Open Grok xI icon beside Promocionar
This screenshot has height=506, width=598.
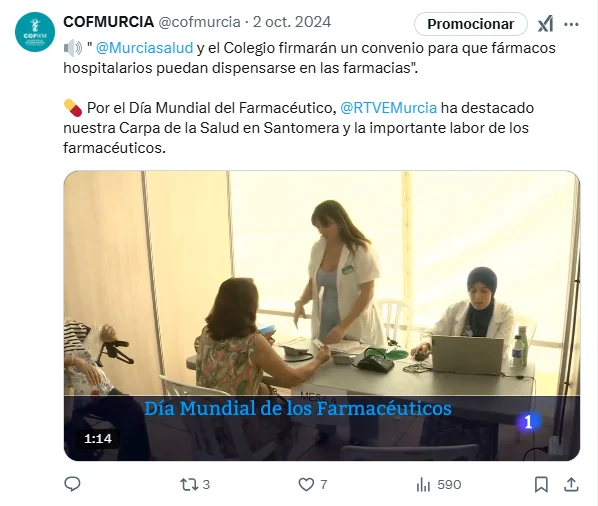(545, 24)
